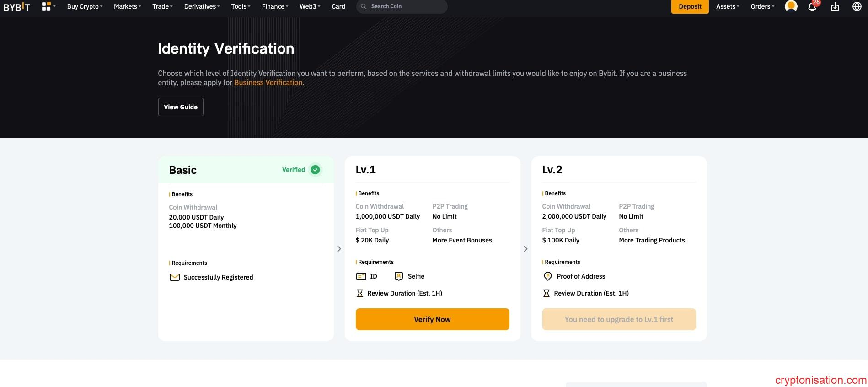Click the download app icon
The width and height of the screenshot is (868, 387).
tap(835, 7)
